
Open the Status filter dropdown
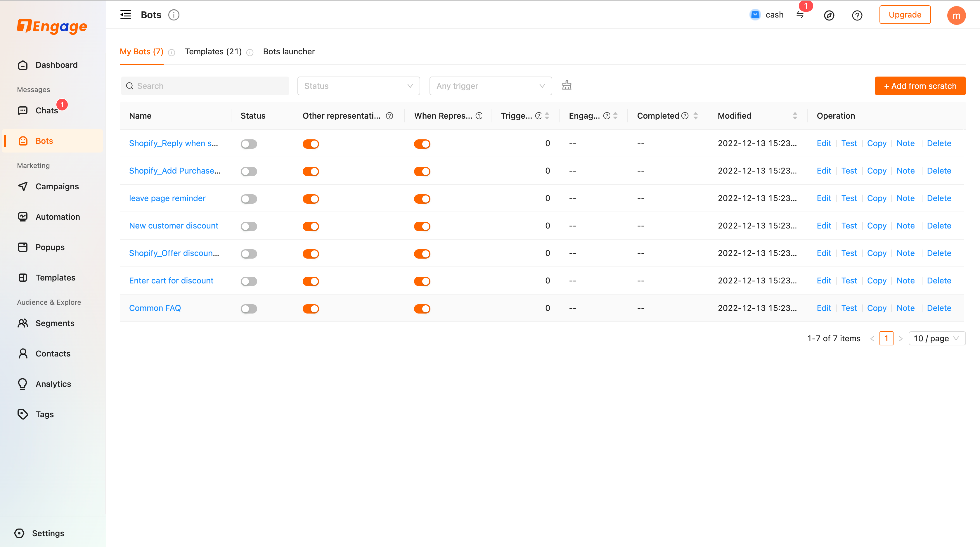pos(359,86)
